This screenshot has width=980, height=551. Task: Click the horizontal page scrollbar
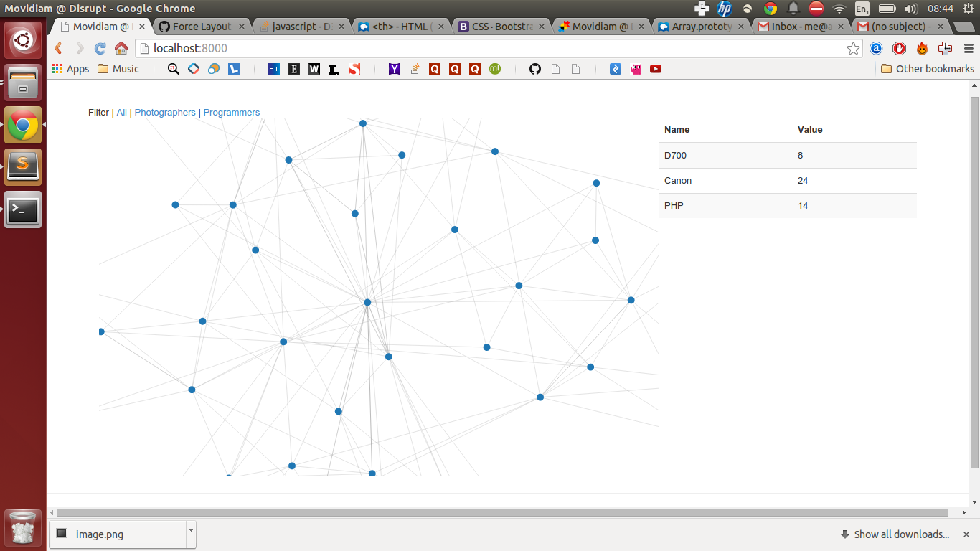point(502,513)
